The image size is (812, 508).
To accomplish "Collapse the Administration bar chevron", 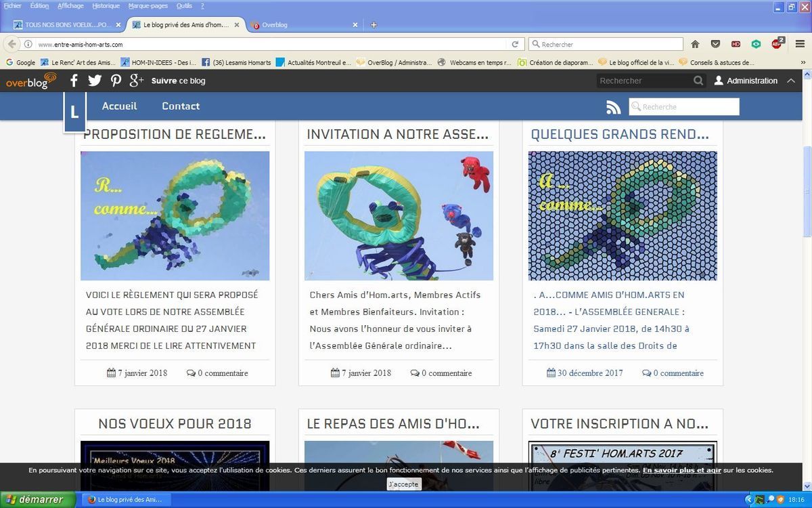I will 791,81.
